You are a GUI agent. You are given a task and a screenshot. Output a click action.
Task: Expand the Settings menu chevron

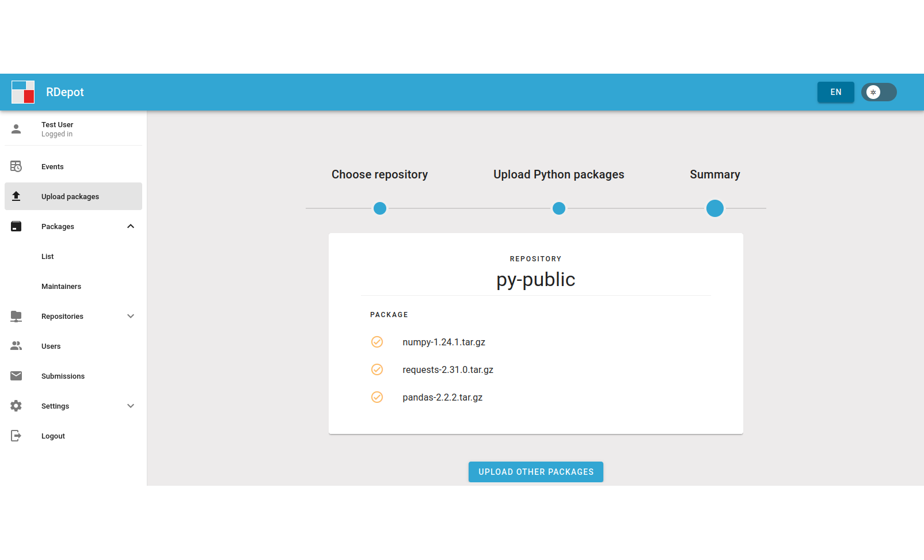pos(131,406)
